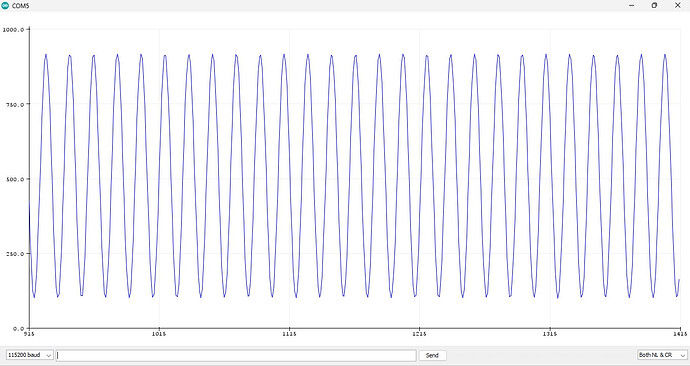This screenshot has width=690, height=366.
Task: Click the 1215 x-axis label
Action: pyautogui.click(x=419, y=334)
